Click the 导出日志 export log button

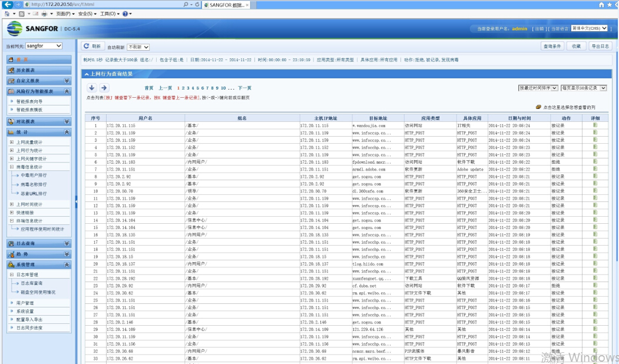[x=600, y=46]
